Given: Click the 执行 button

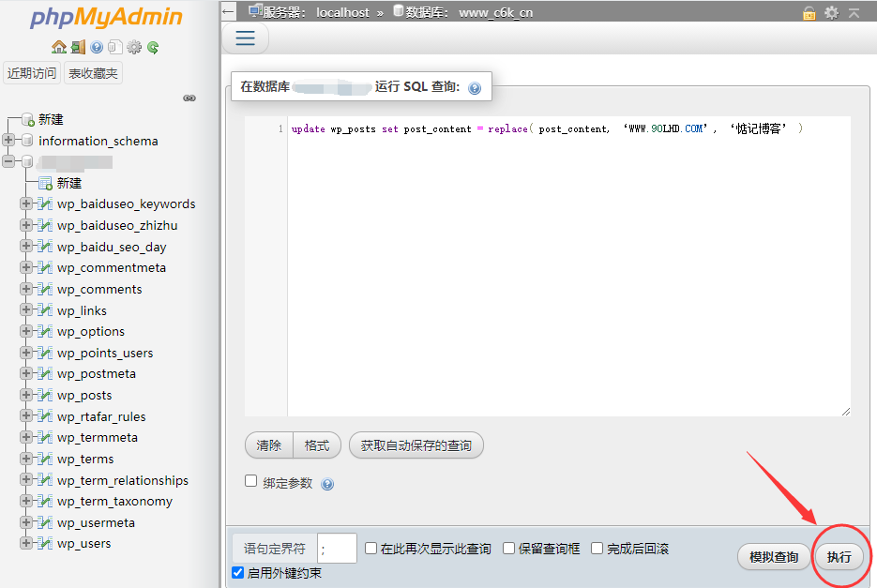Looking at the screenshot, I should (839, 557).
